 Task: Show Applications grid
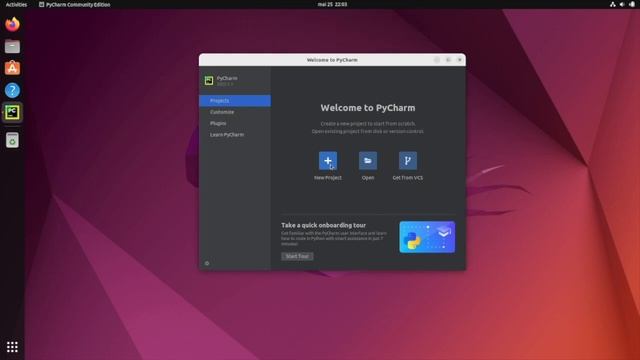(12, 347)
